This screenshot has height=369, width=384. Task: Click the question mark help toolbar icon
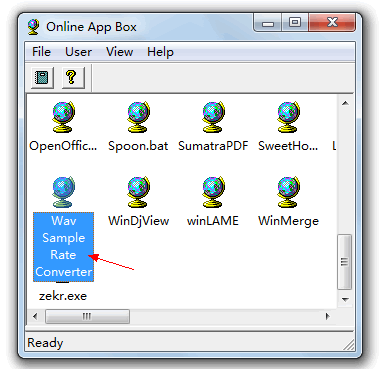73,77
